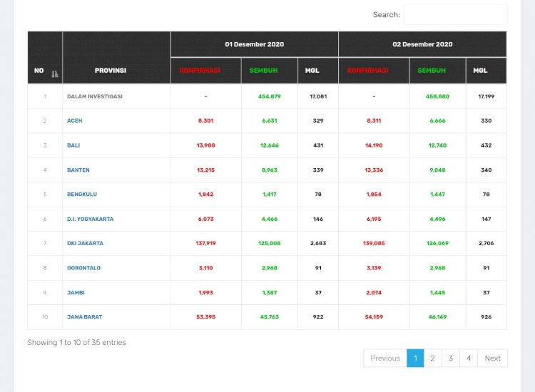The width and height of the screenshot is (535, 392).
Task: Click inside the Search input field
Action: pos(455,15)
